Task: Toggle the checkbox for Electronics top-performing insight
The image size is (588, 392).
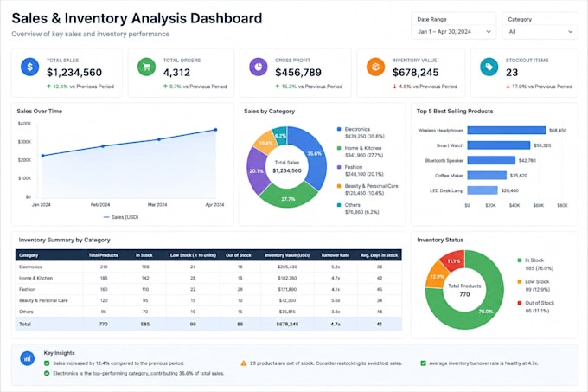Action: (x=47, y=373)
